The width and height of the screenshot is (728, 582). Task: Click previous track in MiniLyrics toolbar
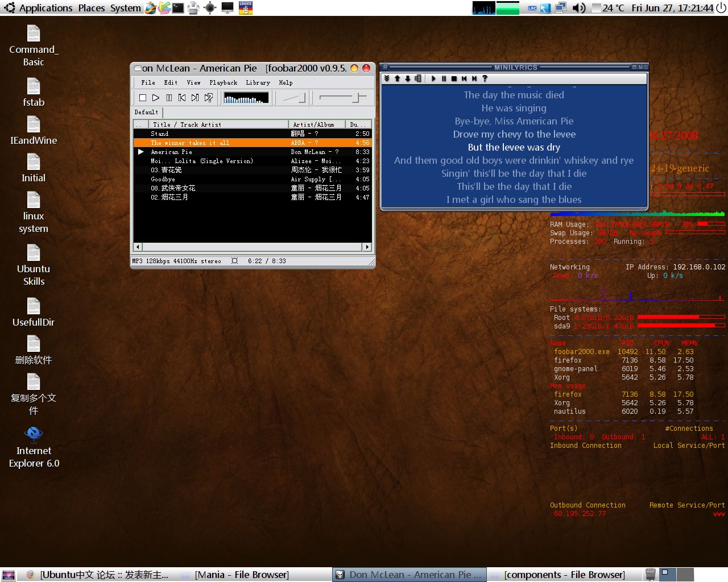(x=464, y=78)
